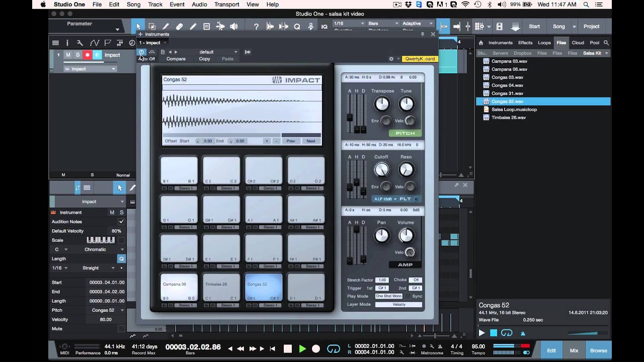Click the IQ input quantize icon
This screenshot has height=362, width=644.
(x=325, y=27)
